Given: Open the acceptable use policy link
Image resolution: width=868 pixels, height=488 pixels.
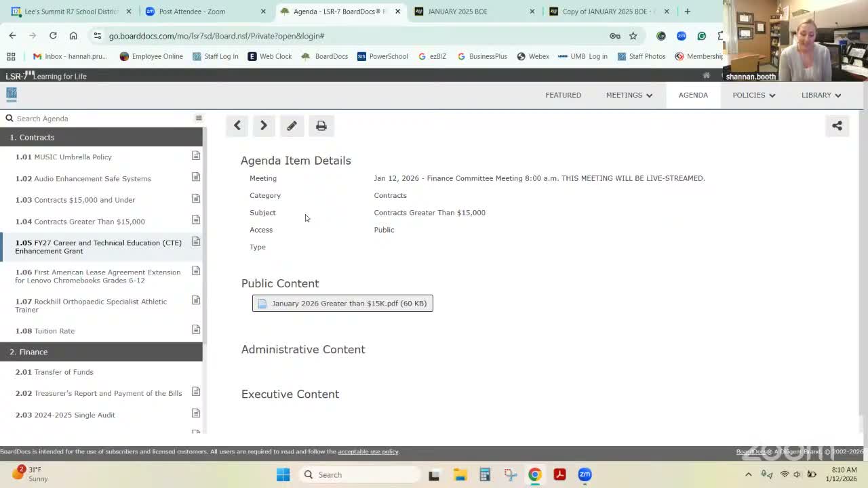Looking at the screenshot, I should pyautogui.click(x=368, y=451).
